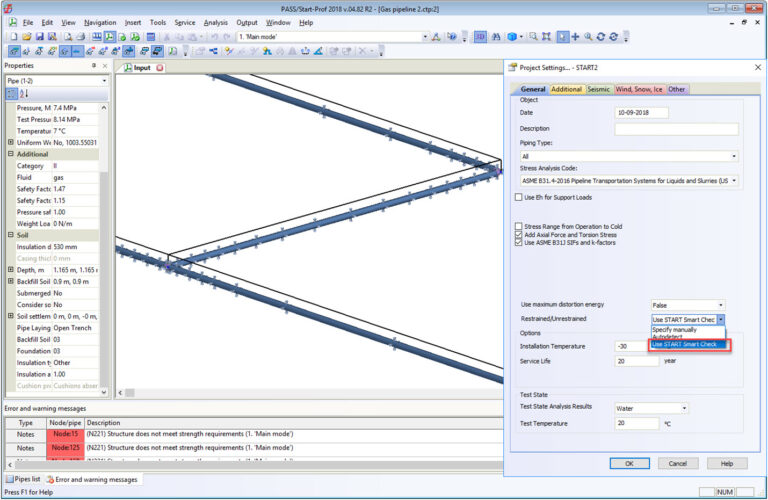Click the binoculars find icon
Viewport: 768px width, 500px height.
(496, 37)
